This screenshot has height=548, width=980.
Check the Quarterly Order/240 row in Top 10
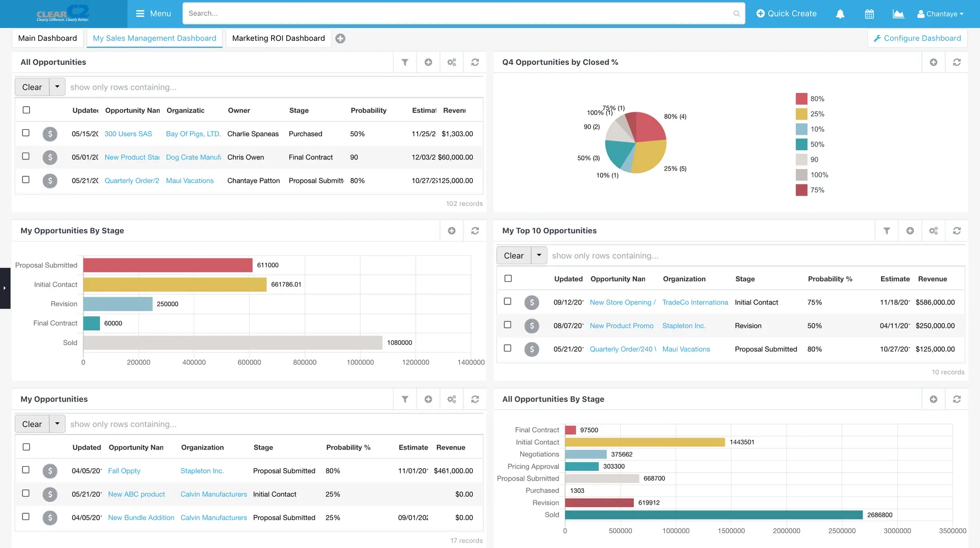pos(507,348)
